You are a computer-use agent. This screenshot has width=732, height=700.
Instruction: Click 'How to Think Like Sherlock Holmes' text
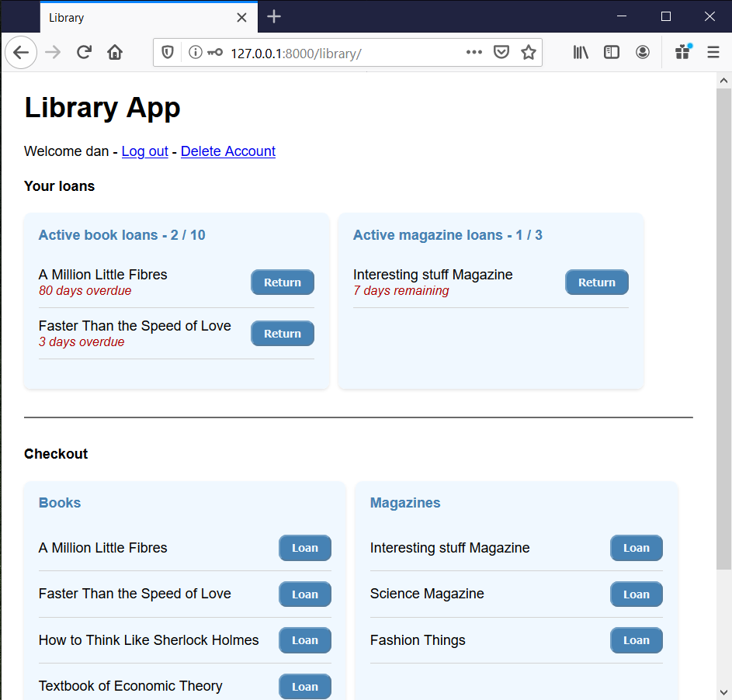[x=148, y=640]
